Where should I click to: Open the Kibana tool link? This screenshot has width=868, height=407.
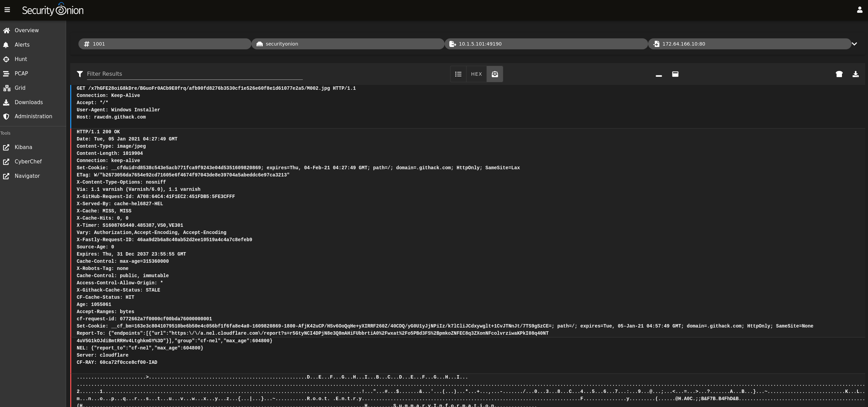[x=23, y=147]
